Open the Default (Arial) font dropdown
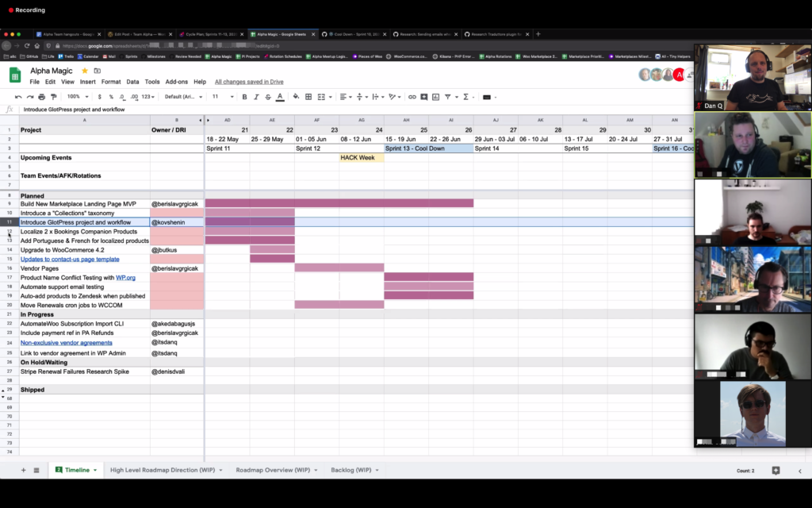812x508 pixels. [x=182, y=97]
